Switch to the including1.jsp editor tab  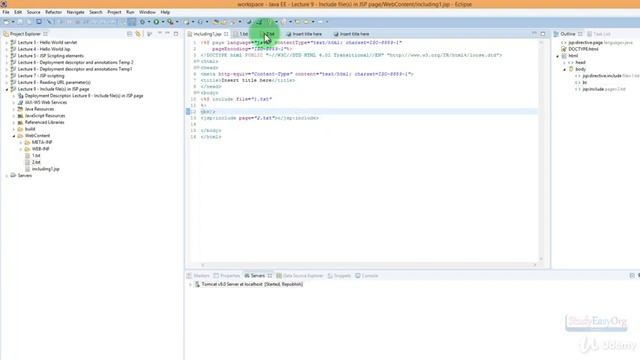click(x=207, y=34)
